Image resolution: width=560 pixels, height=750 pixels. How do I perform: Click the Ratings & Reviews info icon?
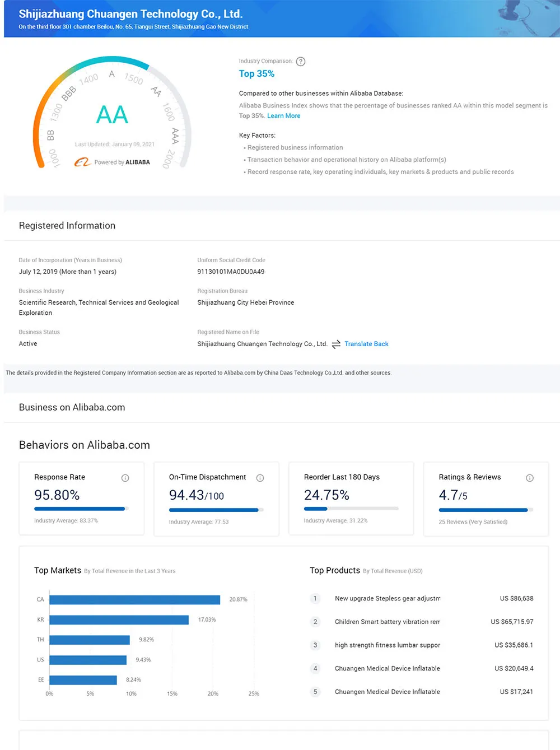pos(530,478)
